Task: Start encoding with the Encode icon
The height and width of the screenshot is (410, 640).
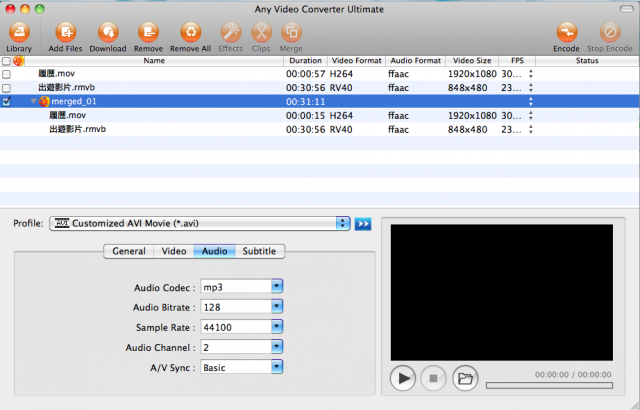Action: coord(567,32)
